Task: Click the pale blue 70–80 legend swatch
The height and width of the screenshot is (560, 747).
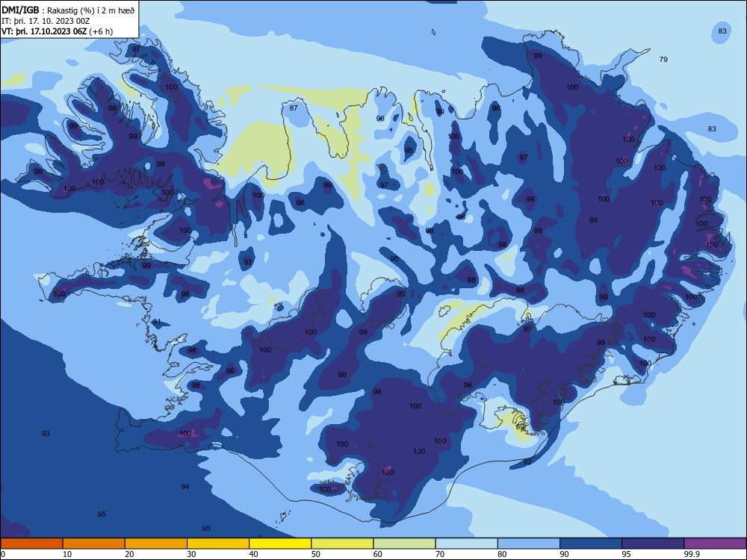Action: click(x=467, y=544)
